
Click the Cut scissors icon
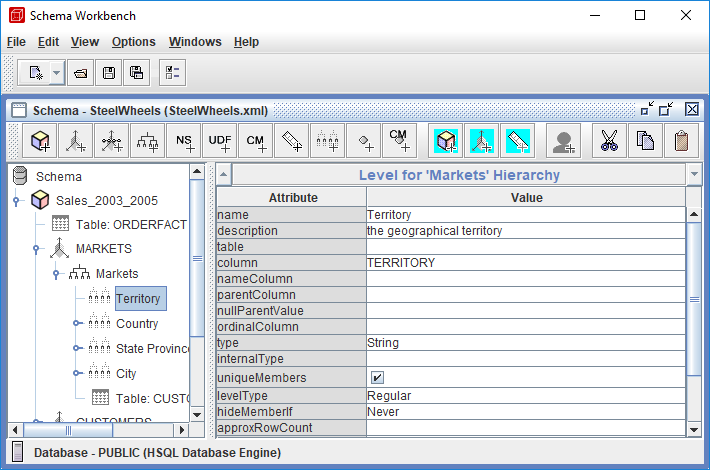(609, 142)
